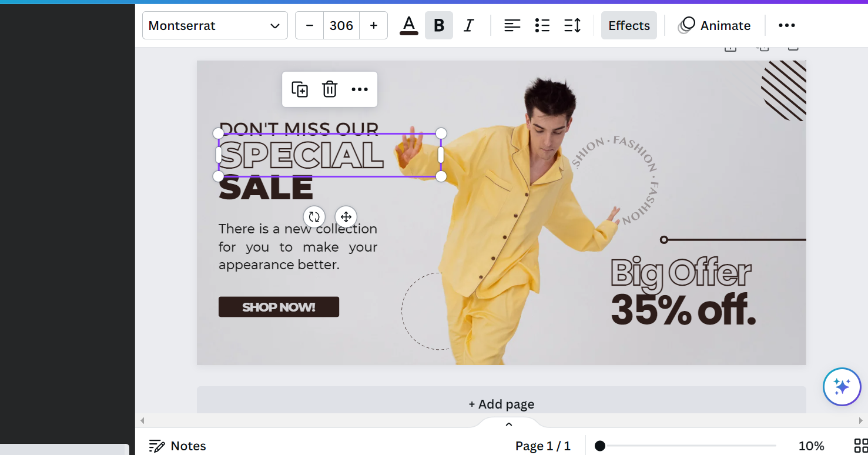The image size is (868, 455).
Task: Duplicate the selected text element
Action: [x=300, y=89]
